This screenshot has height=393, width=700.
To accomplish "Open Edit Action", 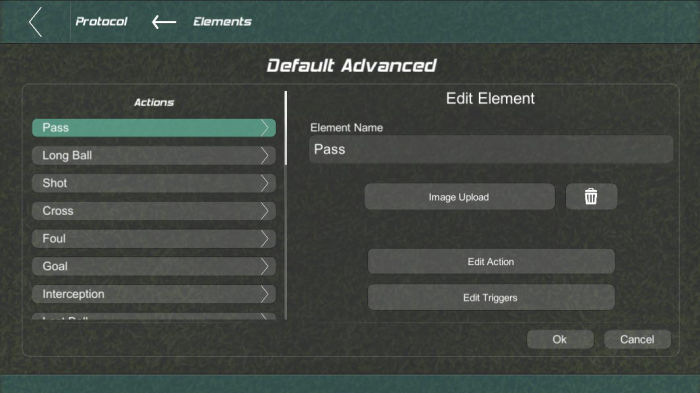I will click(491, 262).
